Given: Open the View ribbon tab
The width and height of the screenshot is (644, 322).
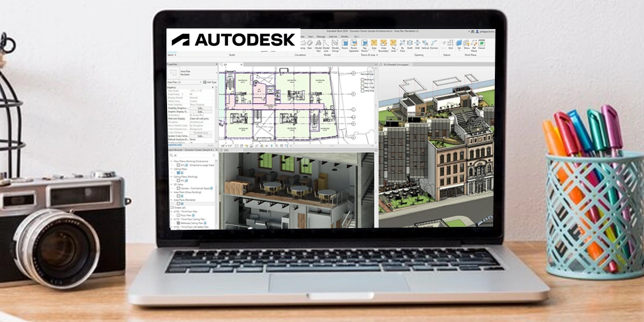Looking at the screenshot, I should point(310,37).
